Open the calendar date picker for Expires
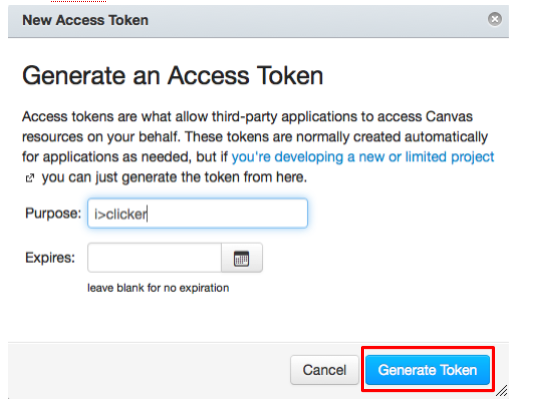Viewport: 536px width, 413px height. [242, 258]
